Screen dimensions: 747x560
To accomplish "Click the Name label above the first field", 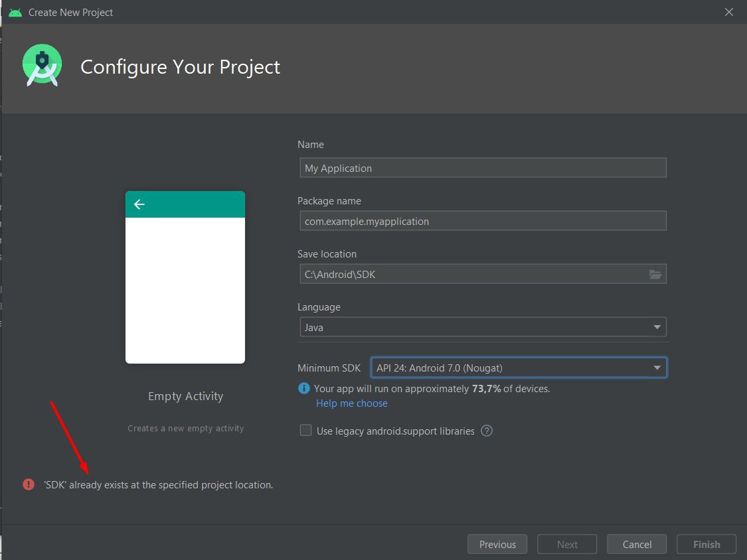I will coord(311,144).
